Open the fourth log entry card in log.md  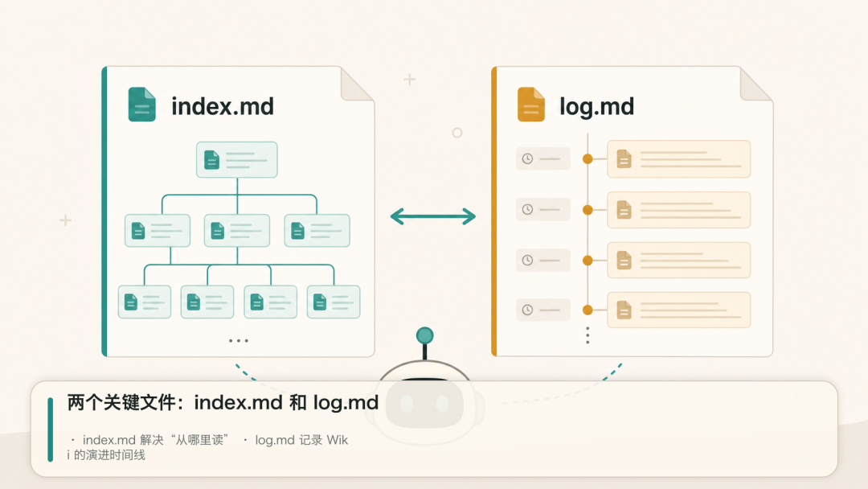click(678, 310)
